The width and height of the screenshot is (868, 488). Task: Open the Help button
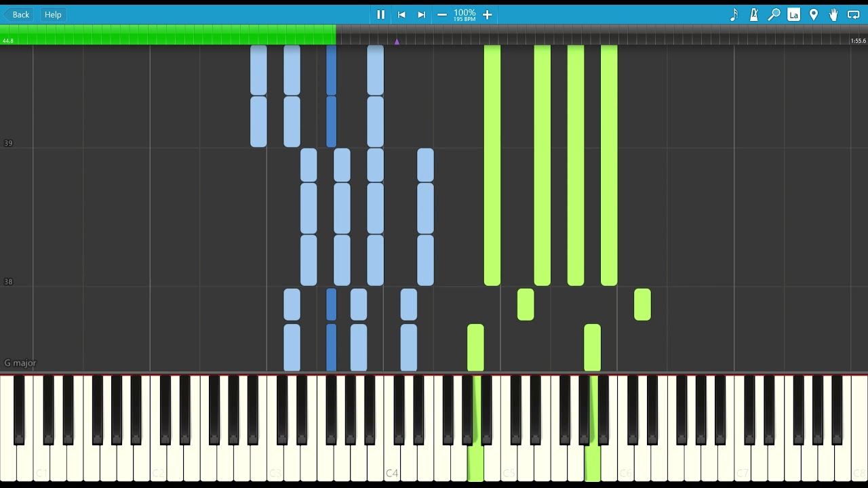pos(53,14)
